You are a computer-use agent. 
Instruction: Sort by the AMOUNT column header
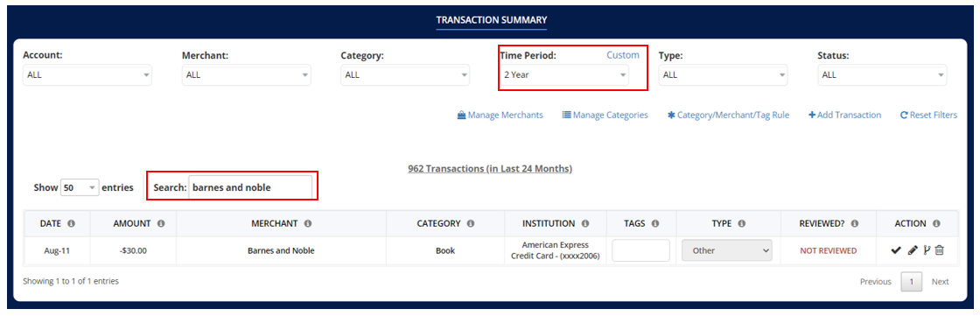coord(132,223)
